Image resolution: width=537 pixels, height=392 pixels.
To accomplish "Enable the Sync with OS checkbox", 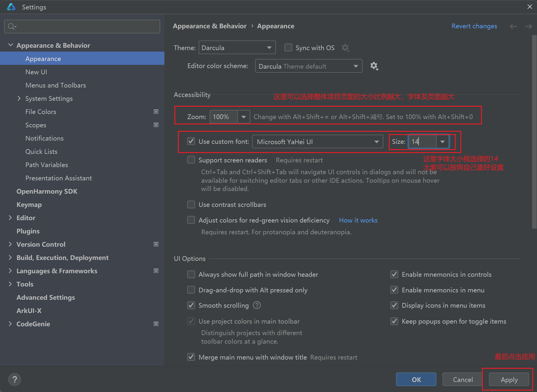I will point(288,48).
